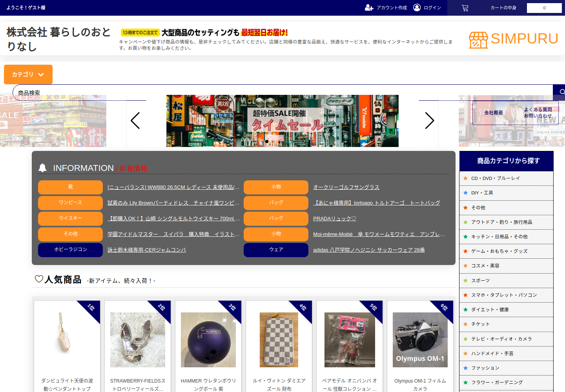Click the タイムセール center banner
Image resolution: width=565 pixels, height=392 pixels.
(x=282, y=121)
